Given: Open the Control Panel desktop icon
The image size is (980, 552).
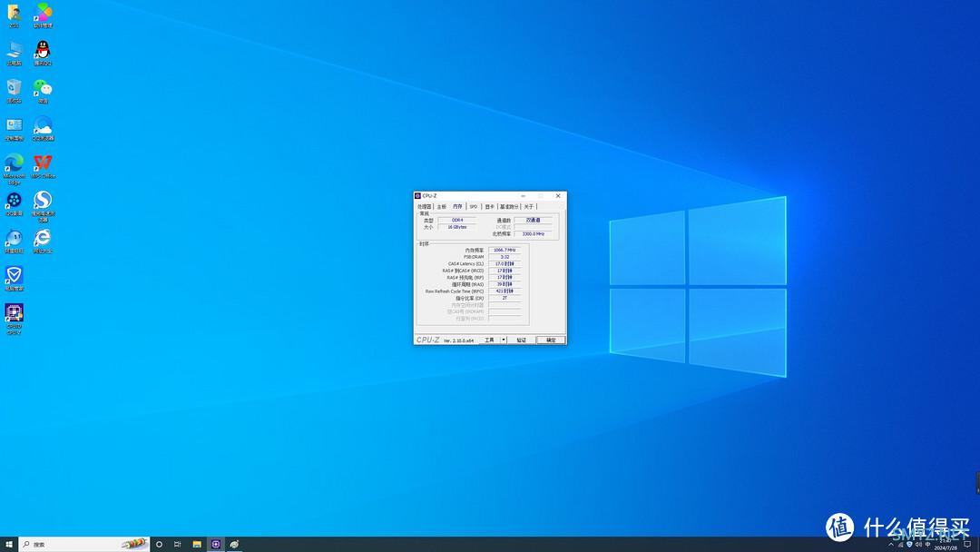Looking at the screenshot, I should (14, 128).
